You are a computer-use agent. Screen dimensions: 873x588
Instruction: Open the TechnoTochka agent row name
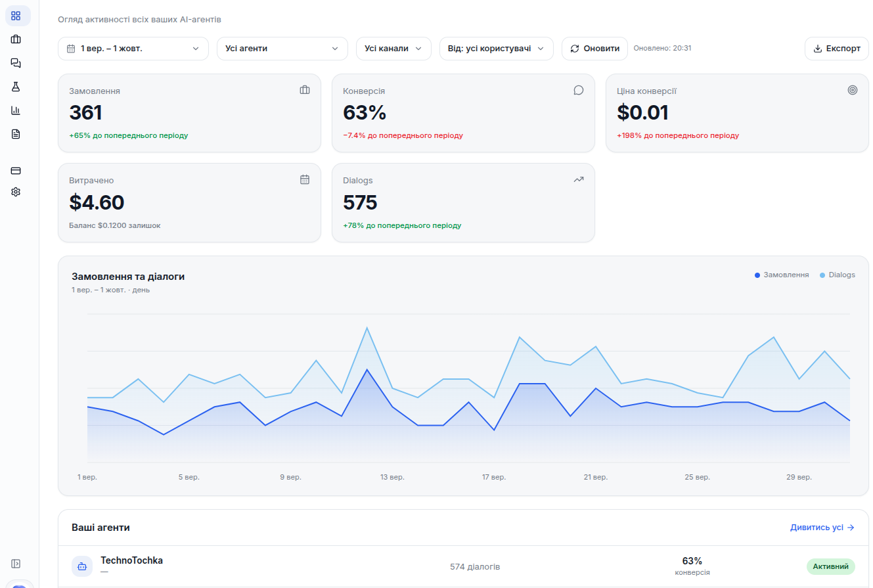coord(131,560)
